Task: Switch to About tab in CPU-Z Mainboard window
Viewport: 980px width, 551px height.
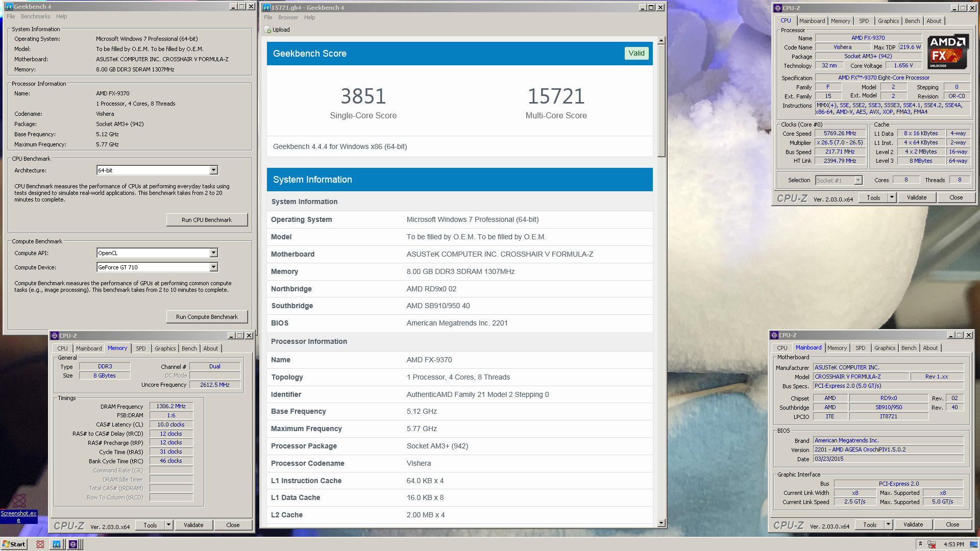Action: tap(930, 348)
